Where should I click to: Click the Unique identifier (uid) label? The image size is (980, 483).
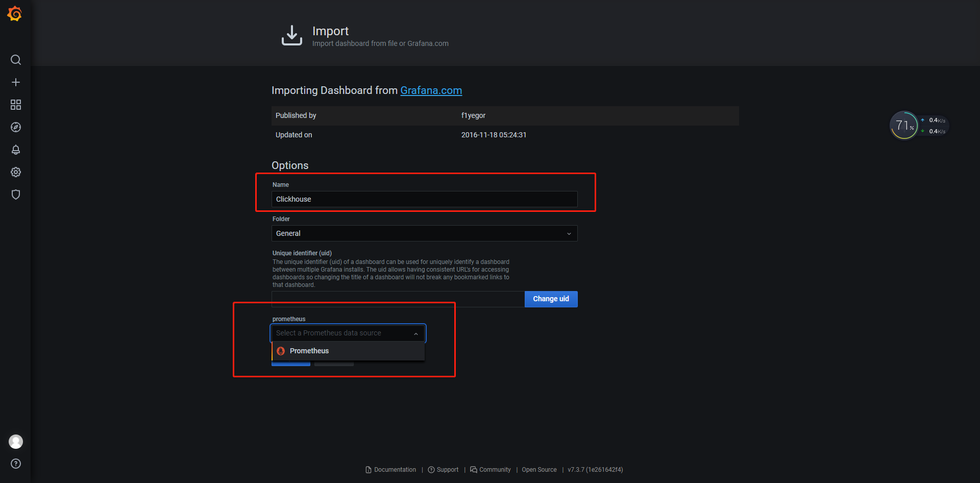point(302,253)
